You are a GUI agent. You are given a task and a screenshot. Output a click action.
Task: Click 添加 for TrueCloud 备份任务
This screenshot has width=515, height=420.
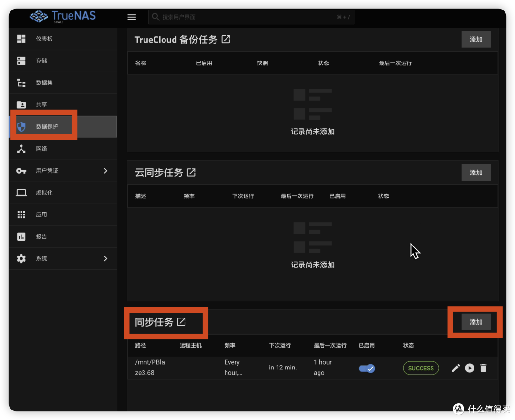click(x=476, y=40)
